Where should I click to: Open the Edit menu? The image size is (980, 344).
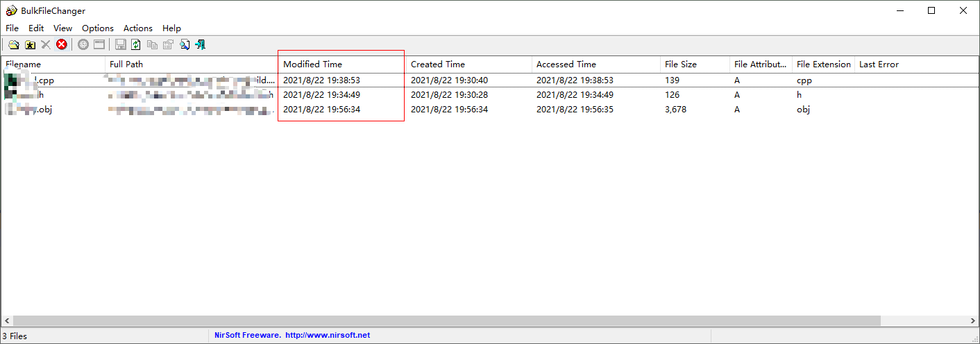click(36, 28)
